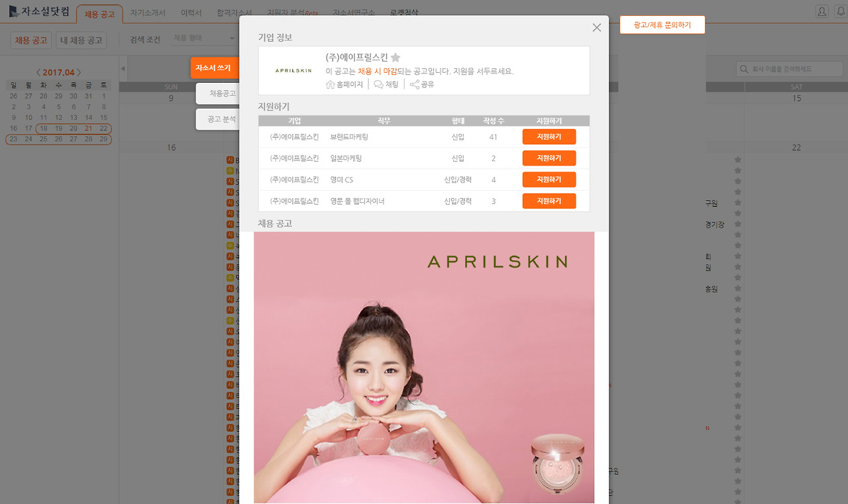
Task: Click the 일본마케팅 job title
Action: pyautogui.click(x=346, y=158)
